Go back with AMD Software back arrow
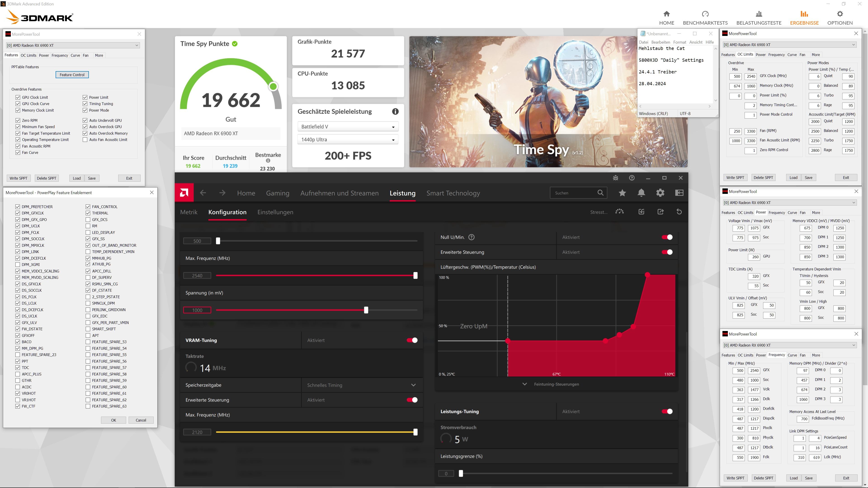This screenshot has height=488, width=868. pos(203,193)
